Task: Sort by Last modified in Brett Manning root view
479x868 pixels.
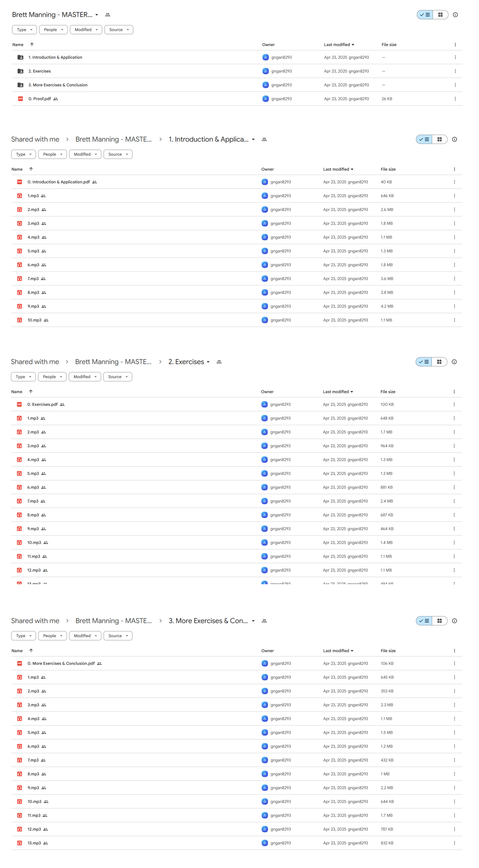Action: (x=339, y=45)
